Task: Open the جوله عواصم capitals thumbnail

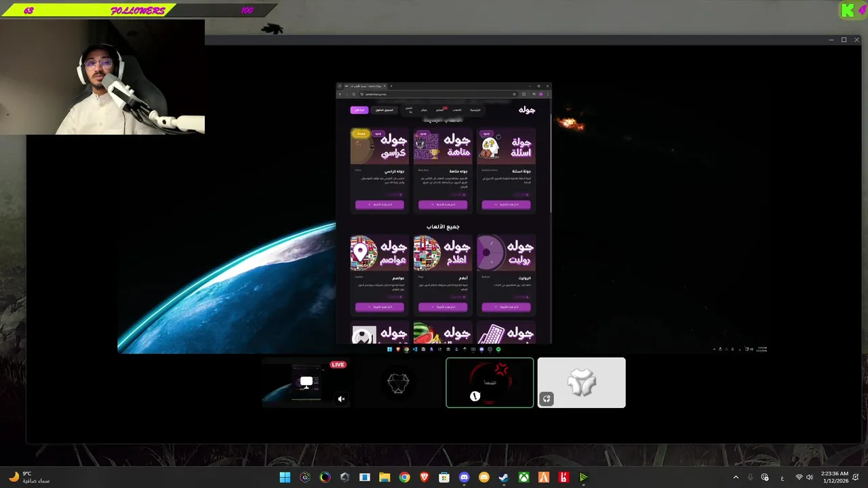Action: pos(380,253)
